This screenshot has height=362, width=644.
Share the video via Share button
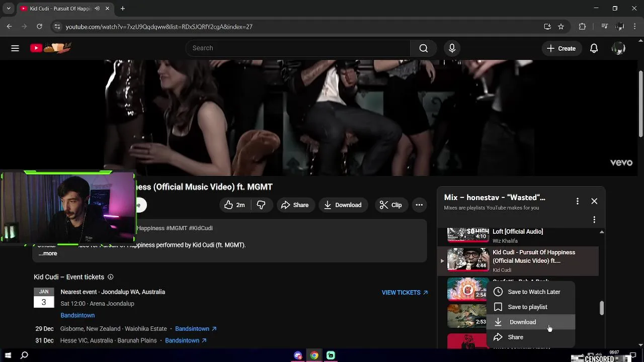[x=295, y=205]
